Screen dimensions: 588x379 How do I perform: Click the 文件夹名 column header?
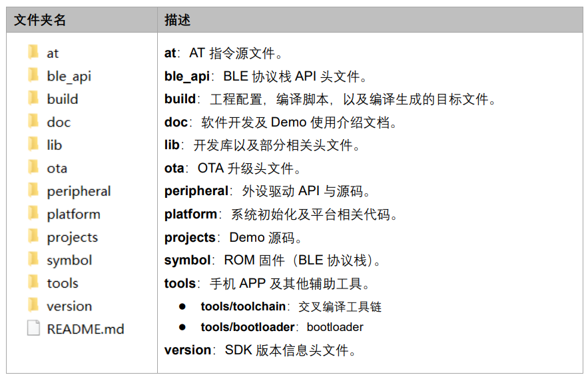tap(40, 20)
